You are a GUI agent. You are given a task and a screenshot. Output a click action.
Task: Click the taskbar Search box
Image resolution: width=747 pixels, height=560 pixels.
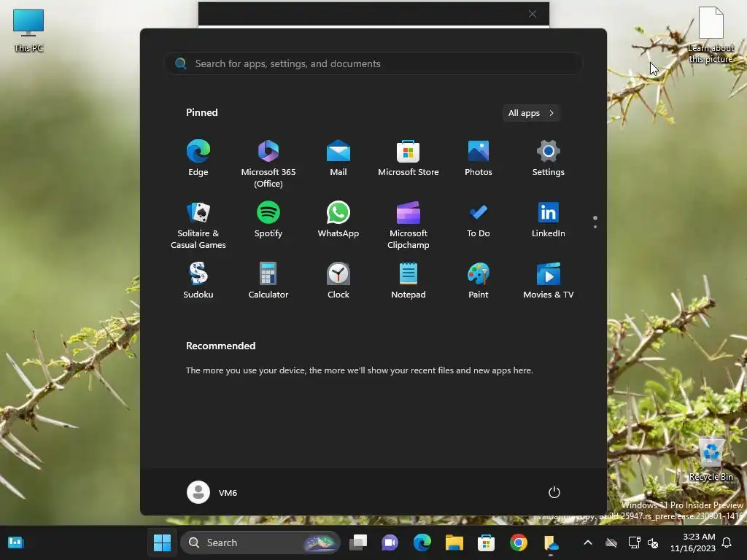(x=260, y=542)
